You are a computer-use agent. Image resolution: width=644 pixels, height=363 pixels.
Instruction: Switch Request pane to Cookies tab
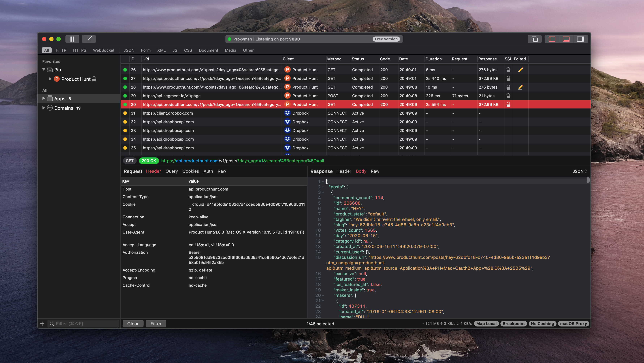[x=191, y=171]
